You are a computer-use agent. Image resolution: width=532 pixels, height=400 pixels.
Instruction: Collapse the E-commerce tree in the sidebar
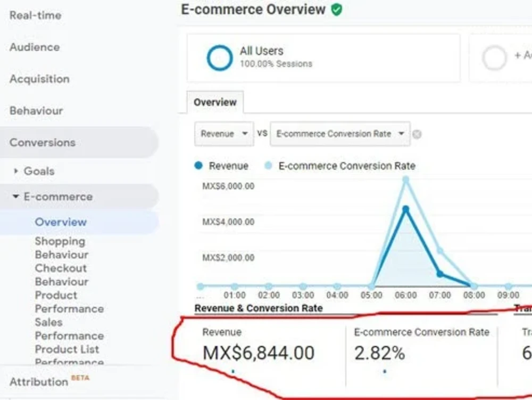(16, 196)
